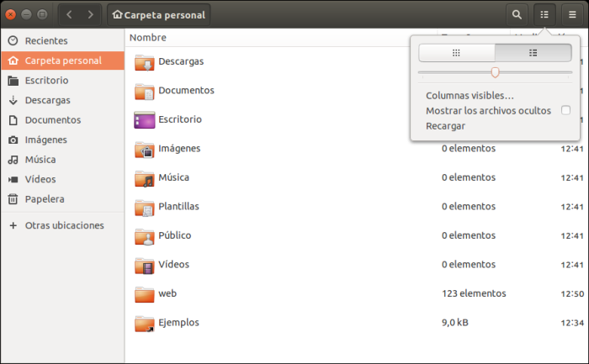Open the hamburger menu button

tap(572, 14)
